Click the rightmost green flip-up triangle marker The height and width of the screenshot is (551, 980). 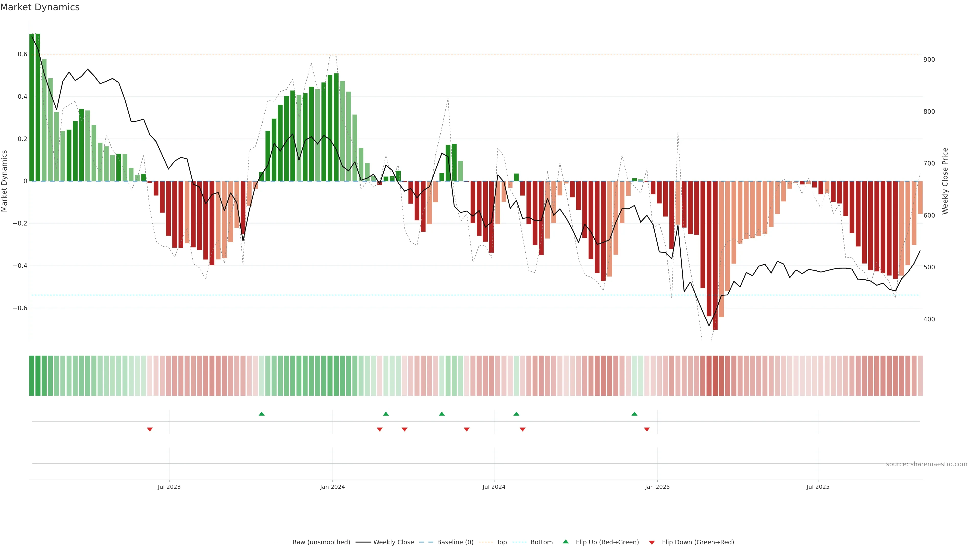tap(634, 414)
